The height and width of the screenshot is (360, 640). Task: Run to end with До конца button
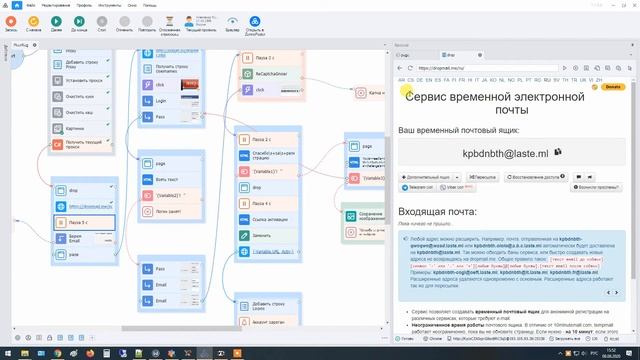tap(79, 24)
